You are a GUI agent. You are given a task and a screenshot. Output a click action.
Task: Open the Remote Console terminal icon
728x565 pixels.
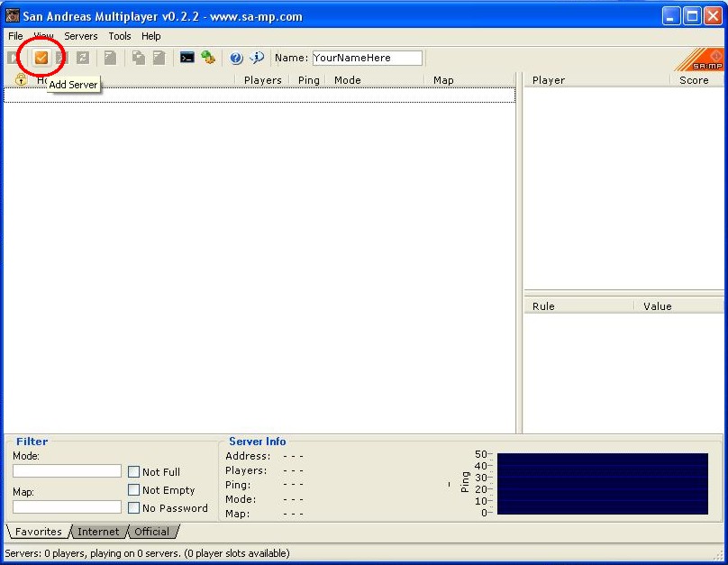[187, 58]
